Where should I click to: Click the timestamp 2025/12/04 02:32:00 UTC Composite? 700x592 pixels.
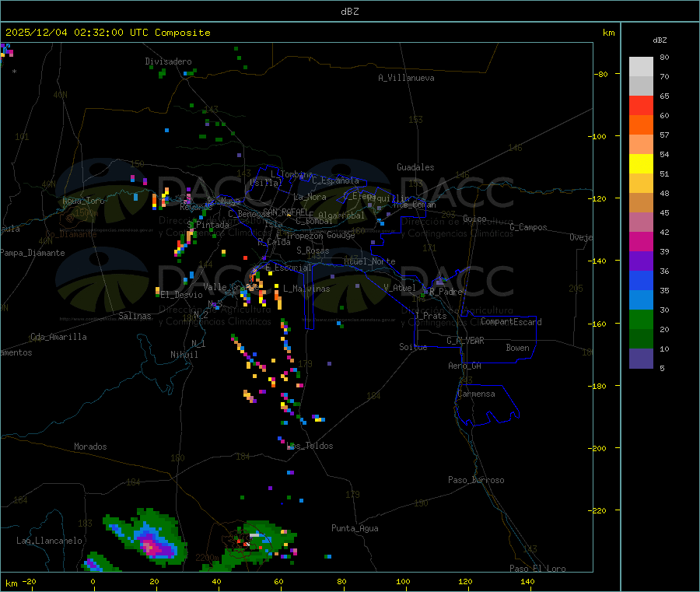(107, 33)
